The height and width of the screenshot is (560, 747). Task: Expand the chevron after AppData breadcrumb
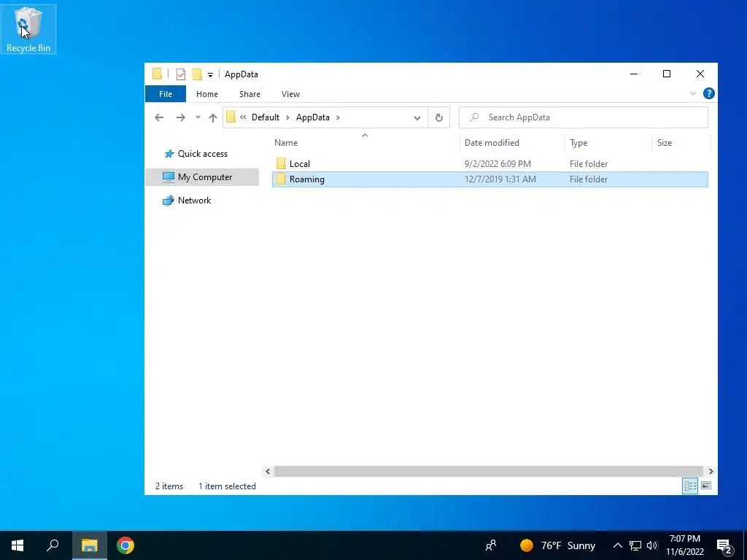coord(338,117)
